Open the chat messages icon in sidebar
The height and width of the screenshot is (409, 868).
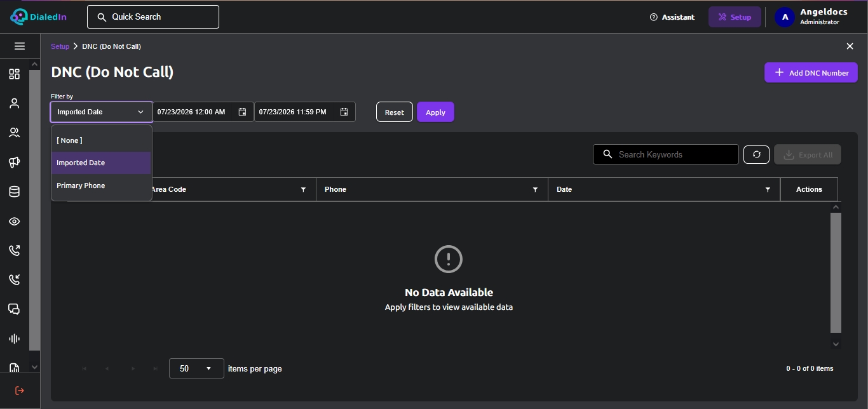(14, 309)
